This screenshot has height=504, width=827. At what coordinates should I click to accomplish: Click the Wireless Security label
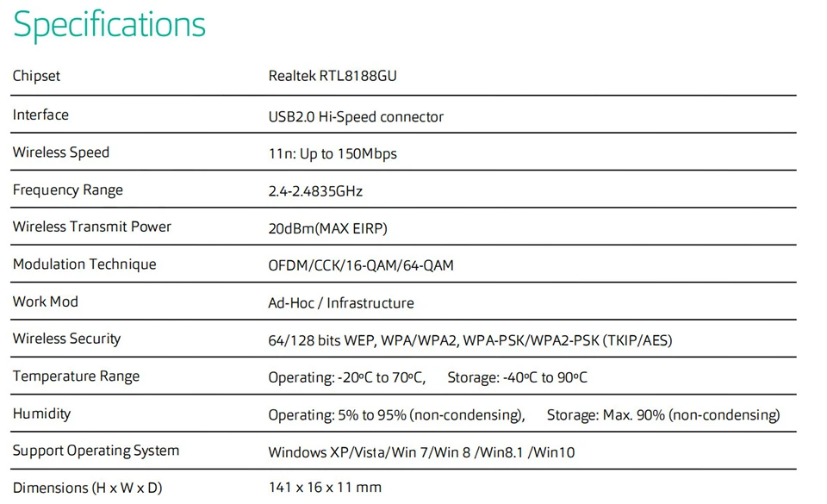[66, 339]
